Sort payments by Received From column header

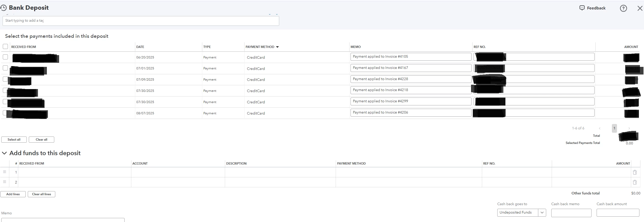23,47
